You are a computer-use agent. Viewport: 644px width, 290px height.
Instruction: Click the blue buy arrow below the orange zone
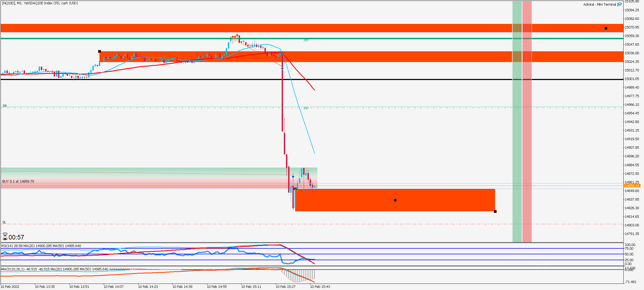pyautogui.click(x=282, y=68)
